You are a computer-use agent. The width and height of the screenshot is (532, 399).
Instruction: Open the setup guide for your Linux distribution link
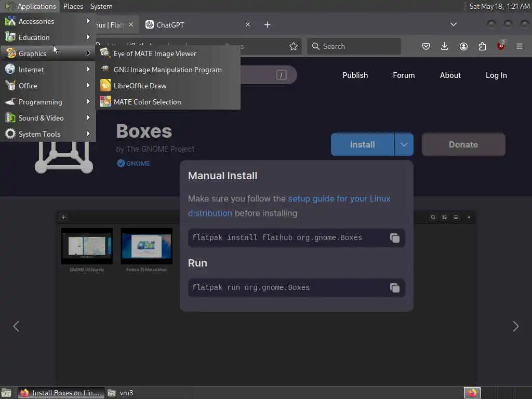289,206
